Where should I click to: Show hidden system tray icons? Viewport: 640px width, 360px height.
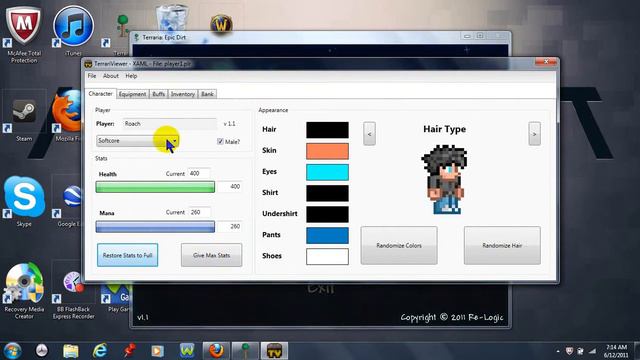[558, 351]
